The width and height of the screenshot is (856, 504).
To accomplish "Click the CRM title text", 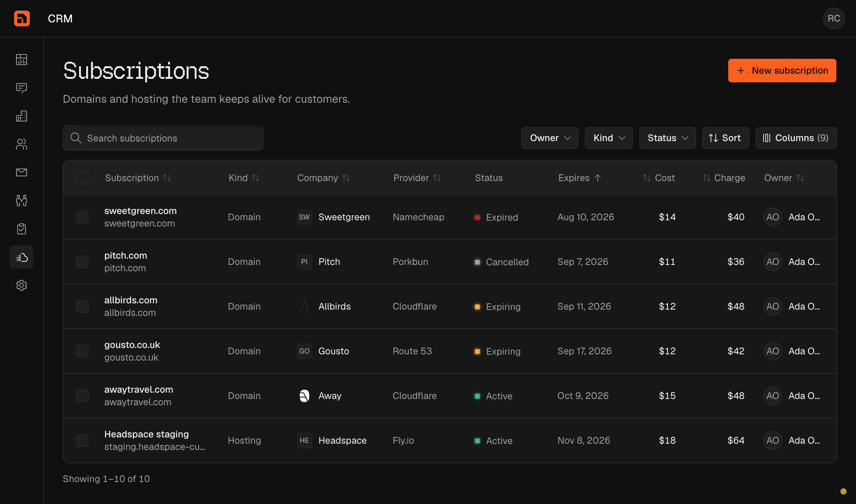I will [x=60, y=18].
